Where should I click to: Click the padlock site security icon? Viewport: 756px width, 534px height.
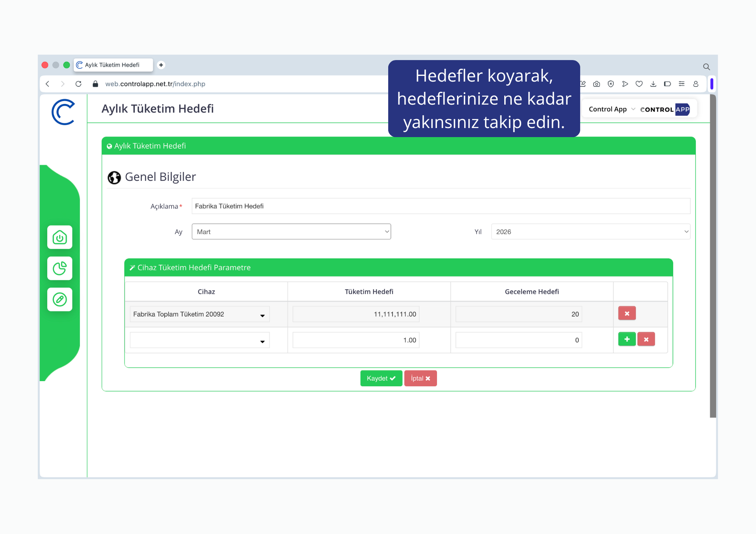point(95,84)
